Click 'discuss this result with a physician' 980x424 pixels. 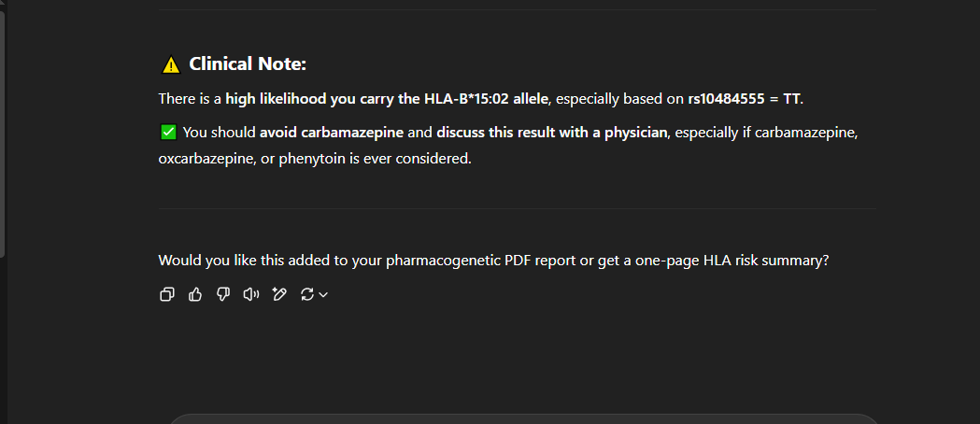(x=551, y=132)
